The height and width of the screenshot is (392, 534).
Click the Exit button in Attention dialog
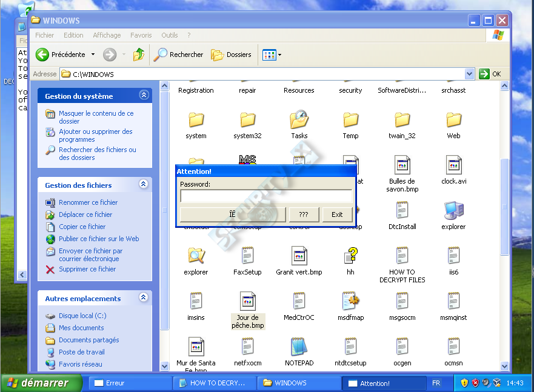(337, 214)
